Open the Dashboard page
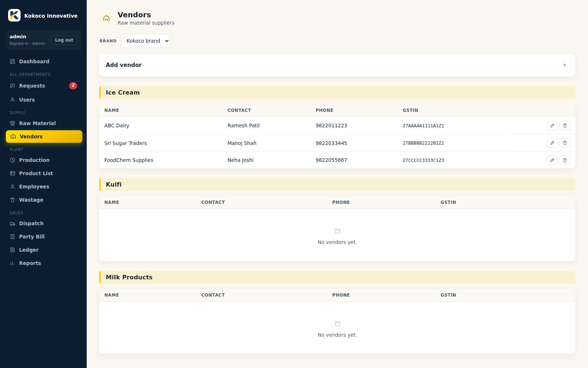The width and height of the screenshot is (588, 368). [x=44, y=61]
